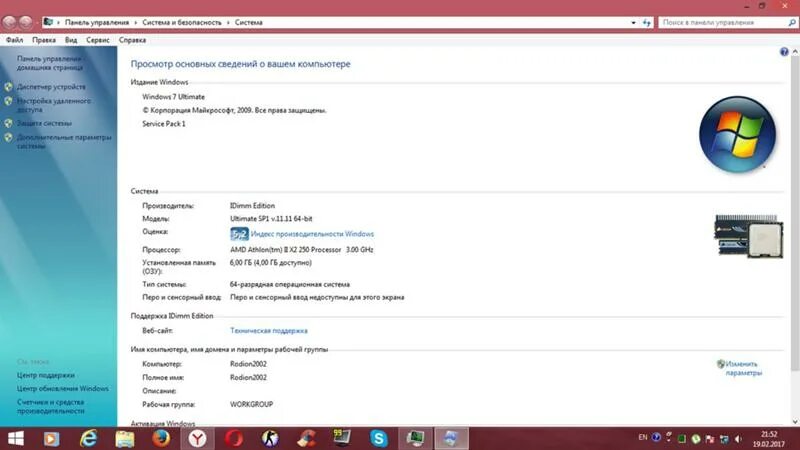Screen dimensions: 800x450
Task: Open the File Explorer folder icon
Action: [x=124, y=439]
